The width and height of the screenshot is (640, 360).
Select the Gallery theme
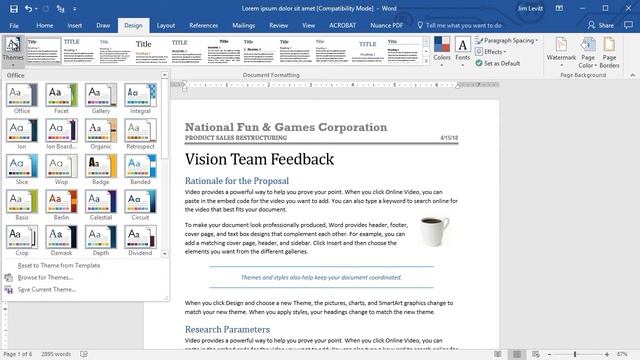[101, 98]
